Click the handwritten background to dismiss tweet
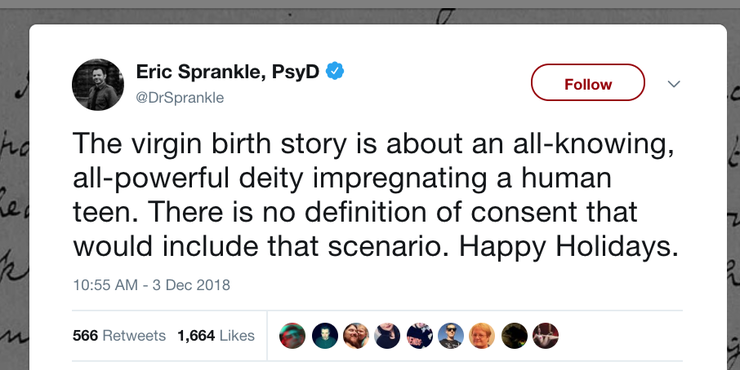This screenshot has height=370, width=740. click(x=13, y=189)
